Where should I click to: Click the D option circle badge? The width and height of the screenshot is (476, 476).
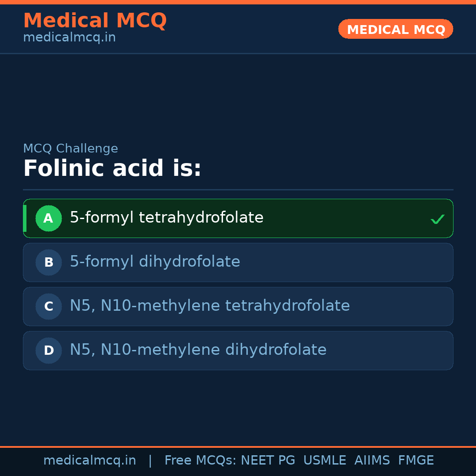point(48,350)
